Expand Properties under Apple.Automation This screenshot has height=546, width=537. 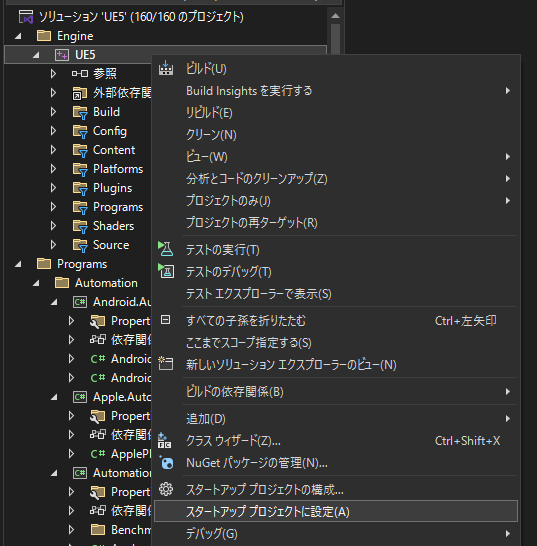pyautogui.click(x=71, y=415)
